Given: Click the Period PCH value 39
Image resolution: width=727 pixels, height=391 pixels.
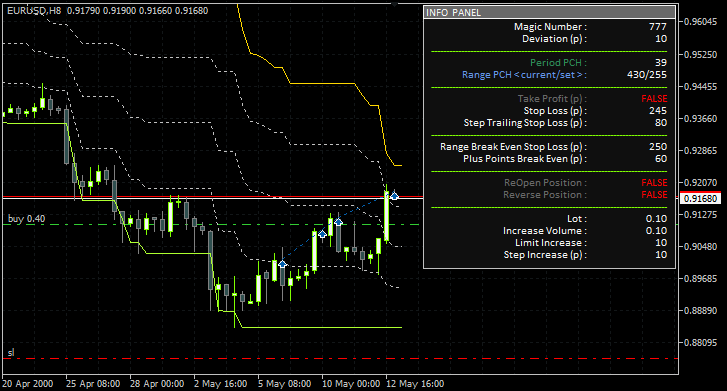Looking at the screenshot, I should coord(661,63).
